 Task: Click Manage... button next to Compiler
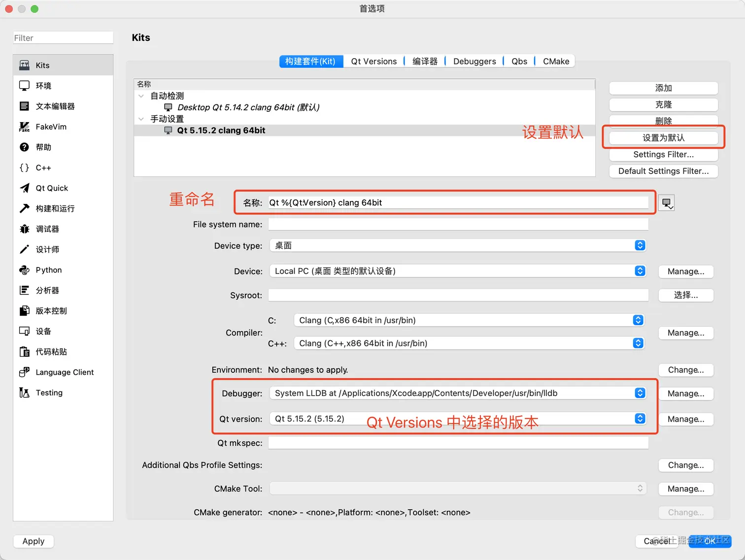(x=686, y=333)
